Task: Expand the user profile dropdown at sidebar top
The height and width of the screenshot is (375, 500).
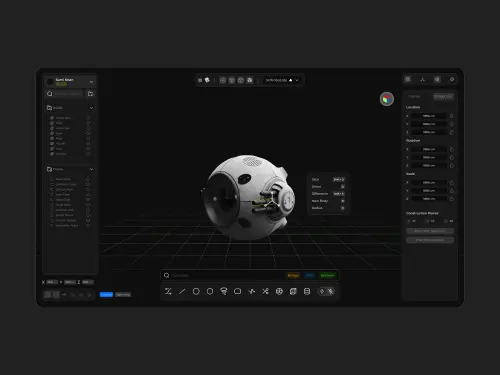Action: [91, 82]
